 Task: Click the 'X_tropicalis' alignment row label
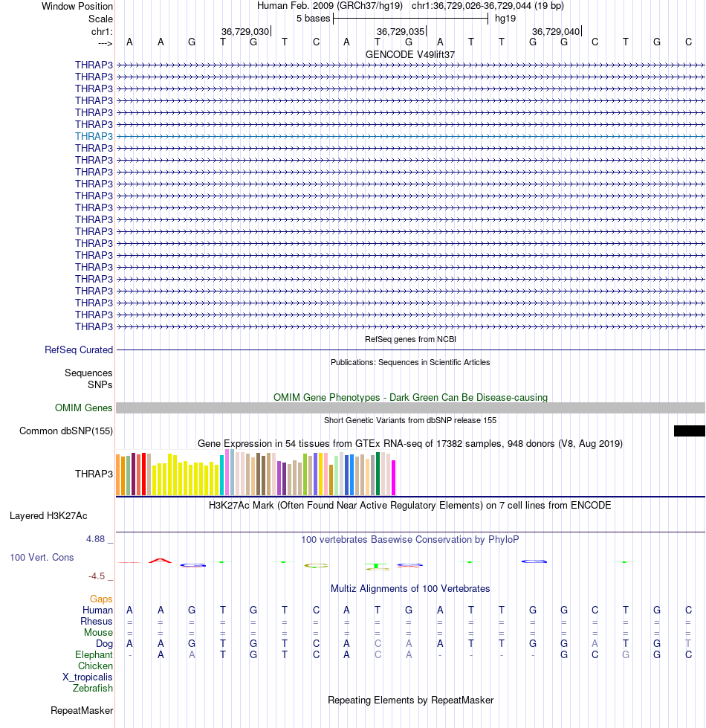click(88, 677)
